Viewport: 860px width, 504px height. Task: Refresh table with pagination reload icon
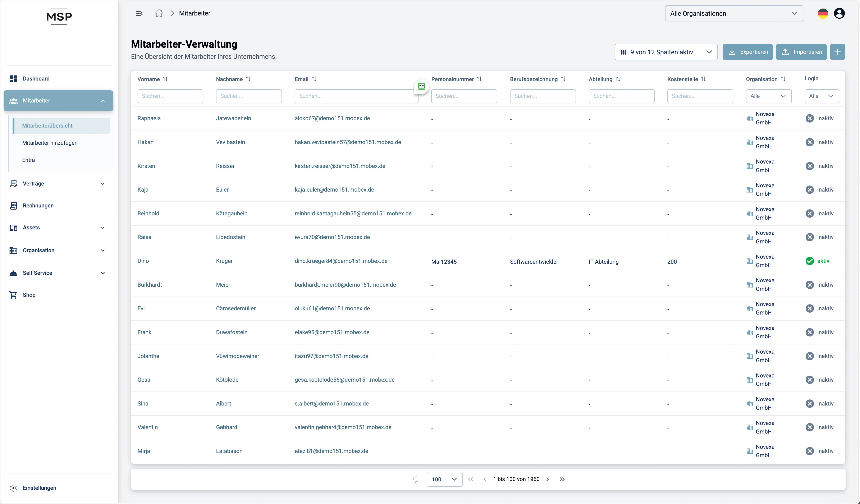[415, 479]
